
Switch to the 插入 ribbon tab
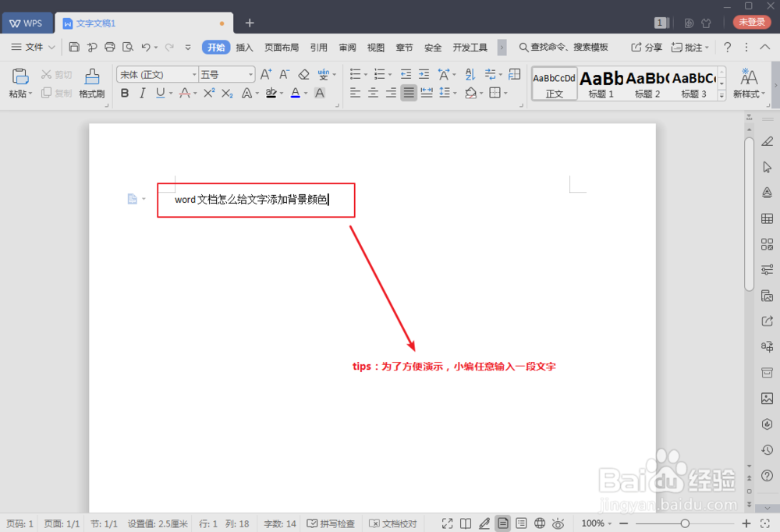(x=245, y=47)
